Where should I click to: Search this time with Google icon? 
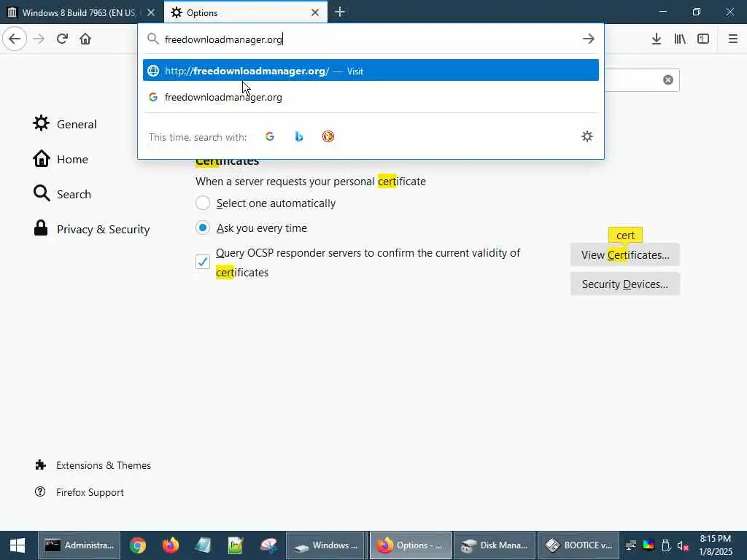[x=270, y=136]
